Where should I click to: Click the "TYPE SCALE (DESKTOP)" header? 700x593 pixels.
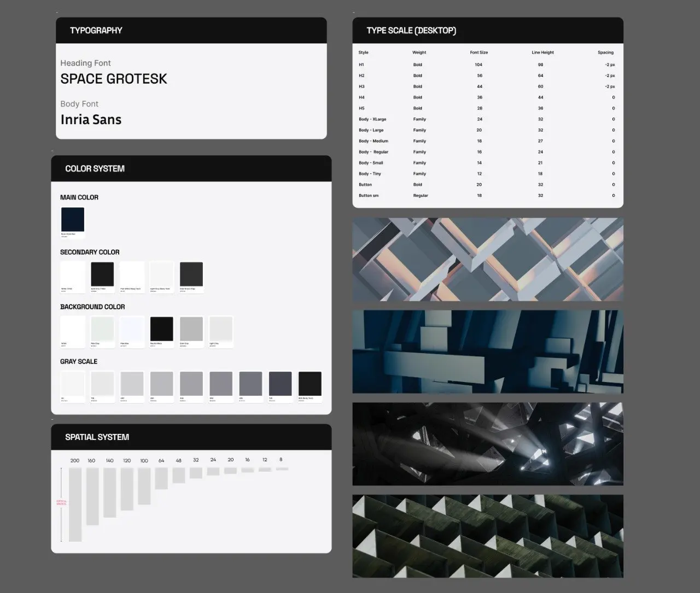coord(488,31)
